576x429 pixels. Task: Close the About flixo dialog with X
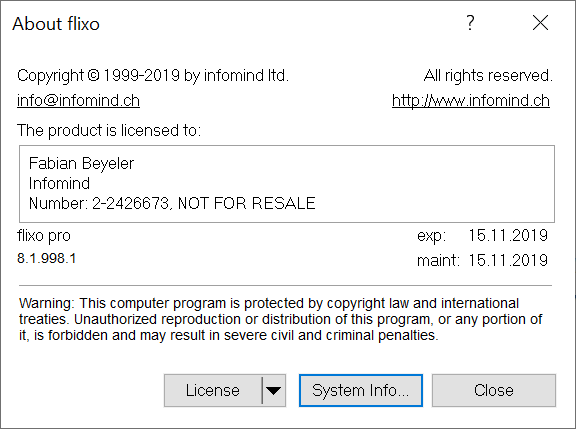(540, 23)
